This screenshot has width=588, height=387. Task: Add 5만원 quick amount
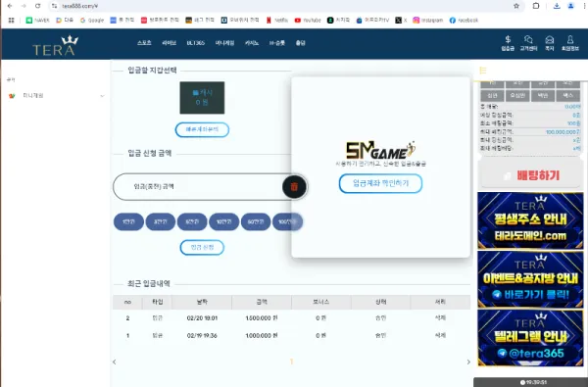coord(192,221)
